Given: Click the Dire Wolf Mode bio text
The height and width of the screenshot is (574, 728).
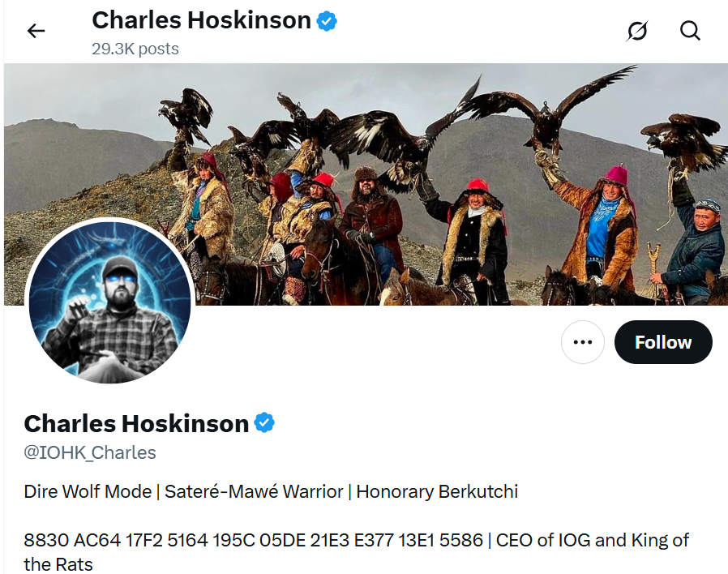Looking at the screenshot, I should click(x=88, y=491).
